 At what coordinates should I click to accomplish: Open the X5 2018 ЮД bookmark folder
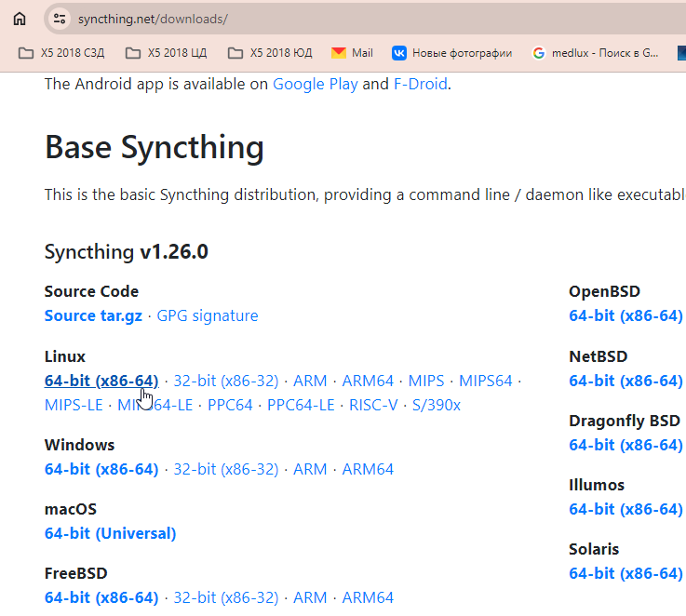point(270,53)
